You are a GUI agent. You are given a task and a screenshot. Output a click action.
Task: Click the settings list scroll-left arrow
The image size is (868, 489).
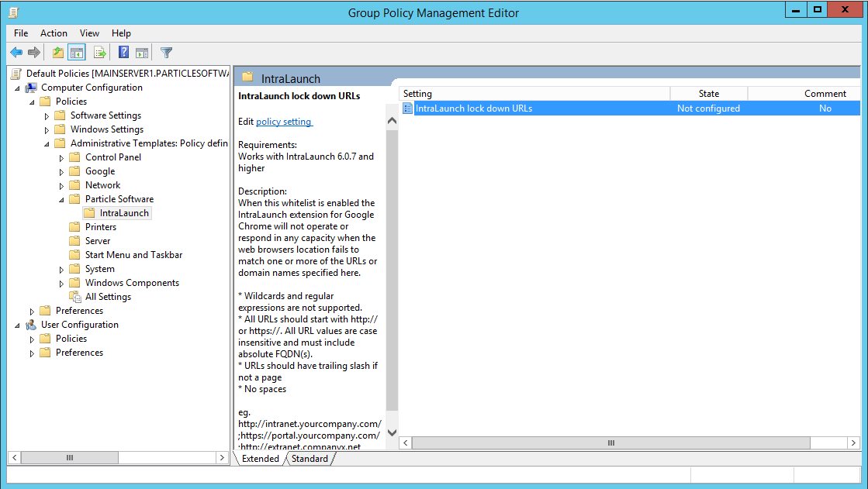point(406,443)
